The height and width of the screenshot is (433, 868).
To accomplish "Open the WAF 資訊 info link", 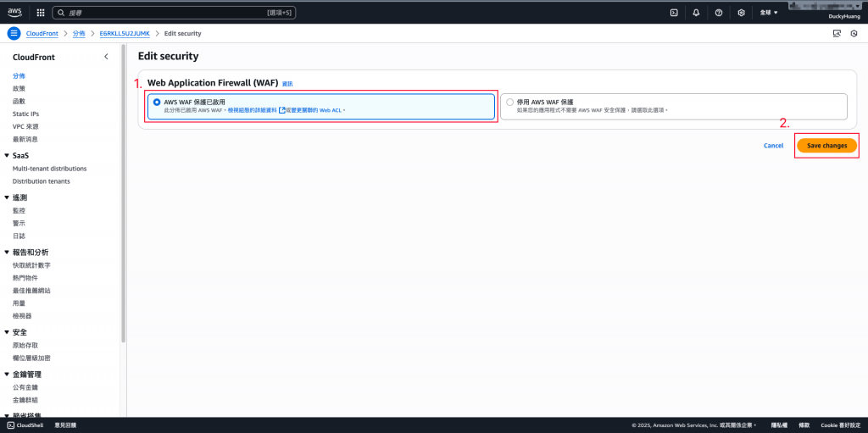I will 287,84.
